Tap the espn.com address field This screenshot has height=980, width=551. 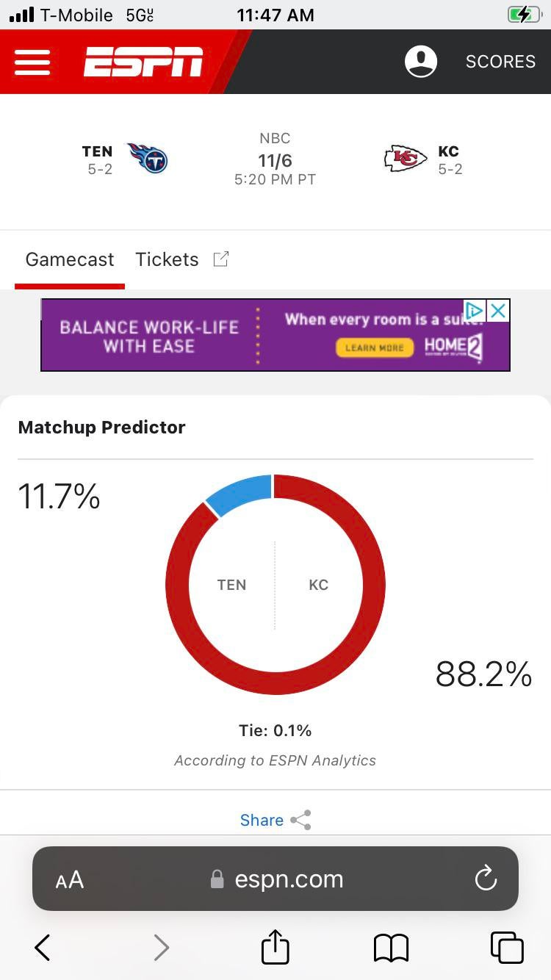(288, 879)
